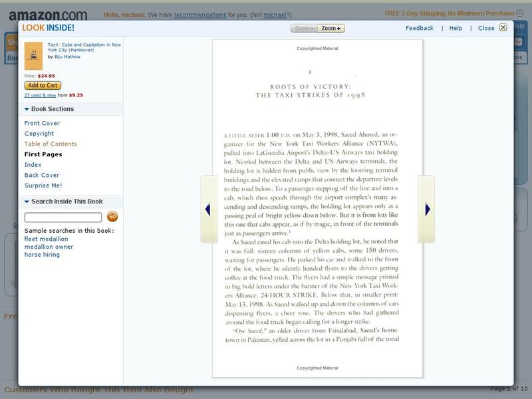This screenshot has height=399, width=532.
Task: Open the Help link
Action: [x=456, y=28]
